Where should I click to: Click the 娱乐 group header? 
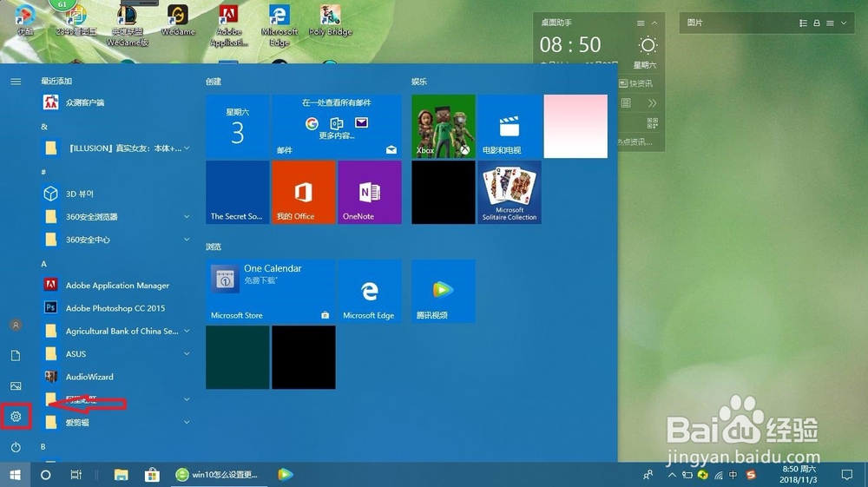click(x=419, y=82)
